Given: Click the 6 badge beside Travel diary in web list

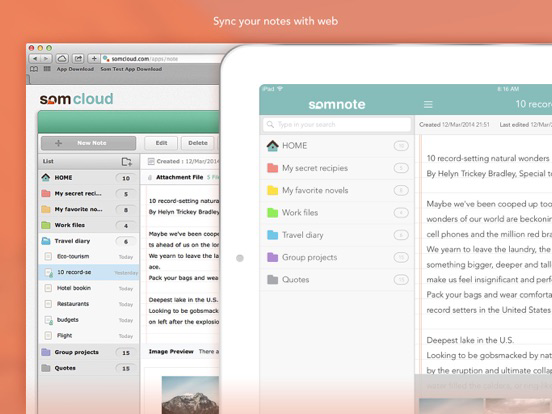Looking at the screenshot, I should pos(126,242).
